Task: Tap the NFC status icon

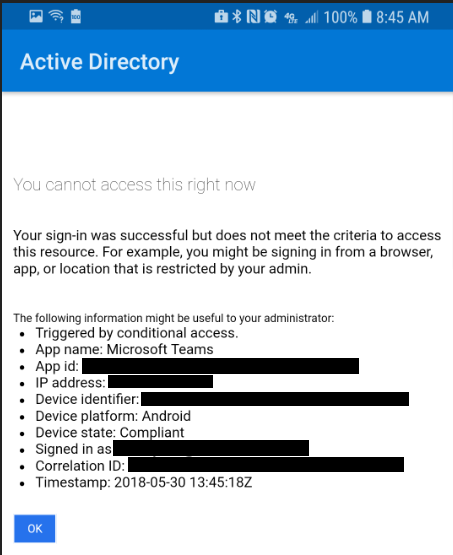Action: 253,16
